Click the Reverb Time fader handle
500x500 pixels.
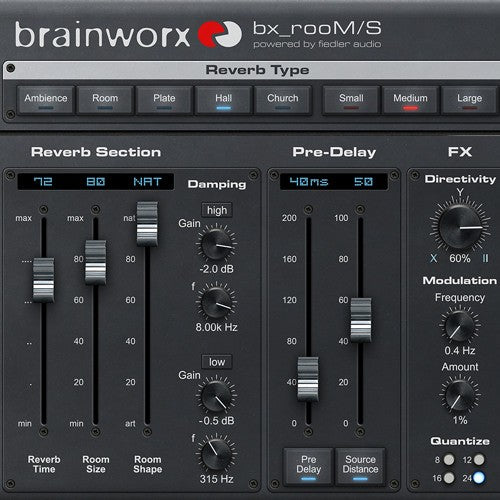pyautogui.click(x=43, y=280)
